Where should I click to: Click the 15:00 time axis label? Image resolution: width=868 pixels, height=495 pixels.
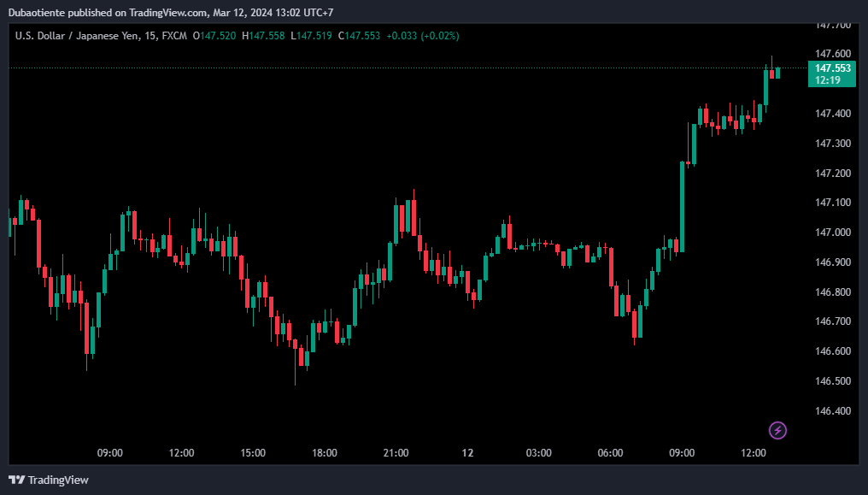pyautogui.click(x=252, y=453)
